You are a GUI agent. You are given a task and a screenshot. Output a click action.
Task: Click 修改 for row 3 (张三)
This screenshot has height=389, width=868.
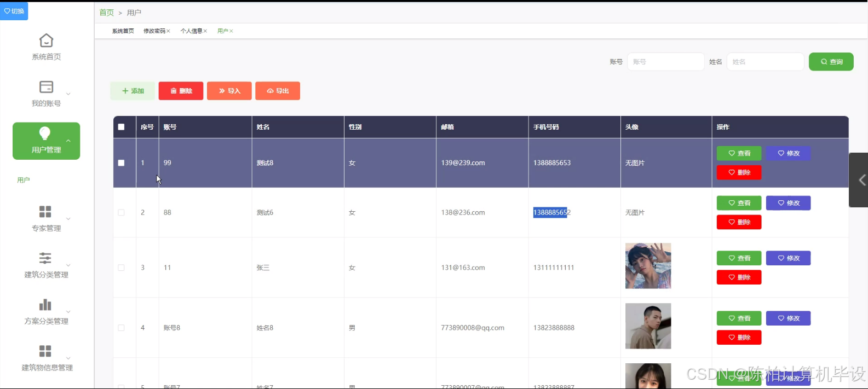(789, 258)
